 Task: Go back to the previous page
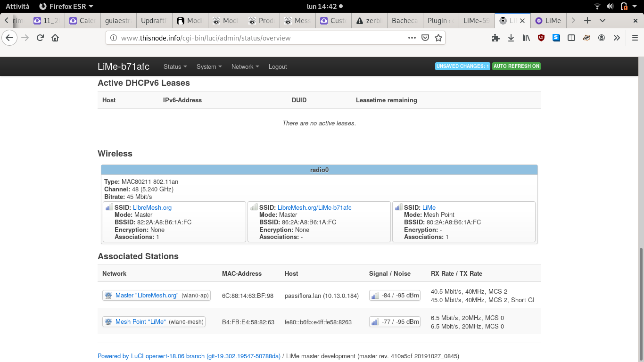pyautogui.click(x=9, y=38)
